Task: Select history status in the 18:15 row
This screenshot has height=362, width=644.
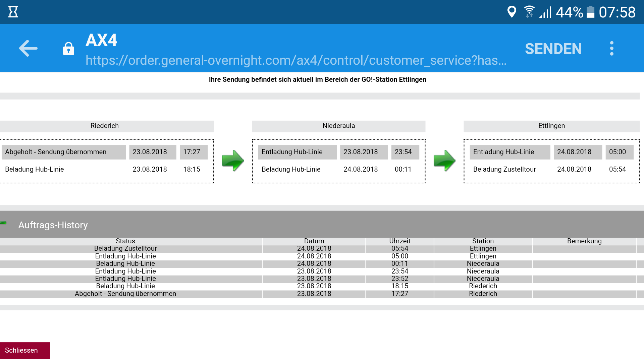Action: point(125,286)
